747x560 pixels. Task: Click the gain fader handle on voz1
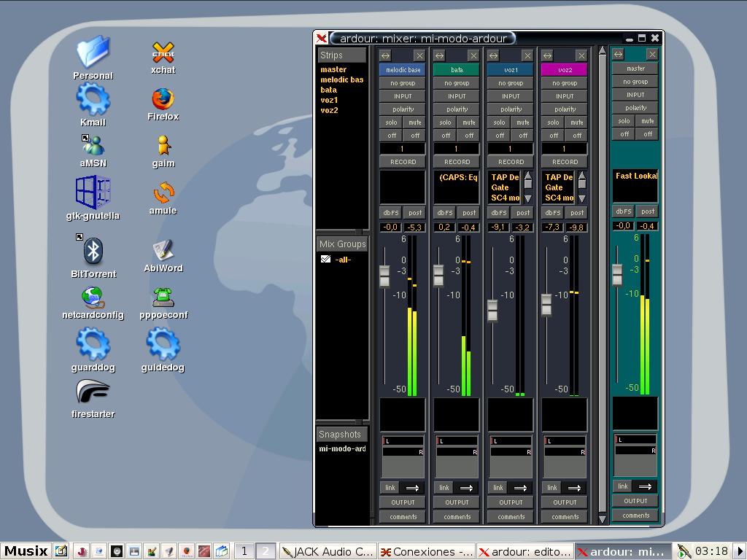coord(492,311)
